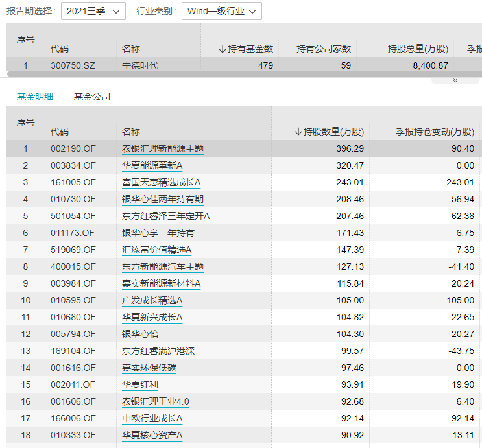Screen dimensions: 482x448
Task: Click position change value -62.38
Action: pos(461,217)
